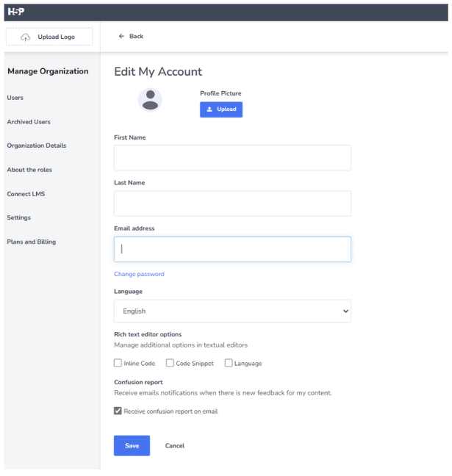This screenshot has width=452, height=476.
Task: Save the account changes
Action: tap(132, 445)
